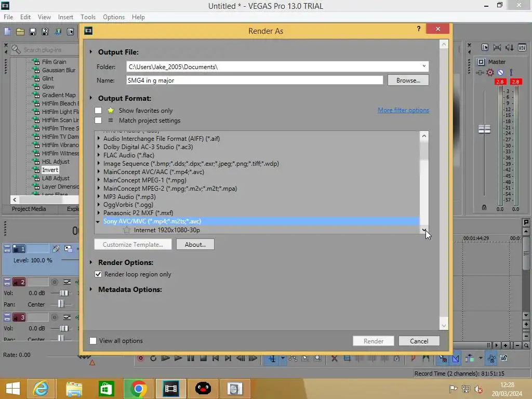Open File Explorer from the taskbar

click(x=74, y=389)
